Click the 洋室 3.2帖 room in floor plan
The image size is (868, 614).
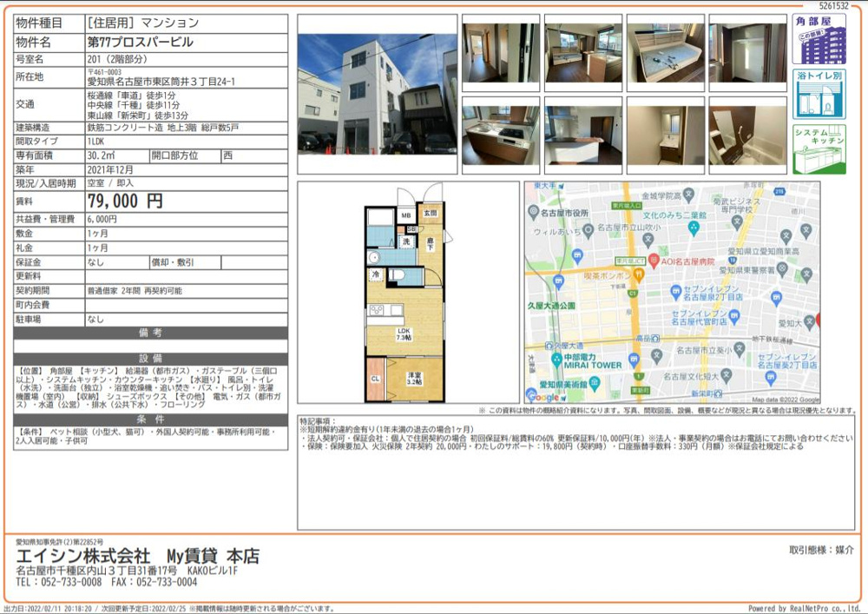point(415,380)
